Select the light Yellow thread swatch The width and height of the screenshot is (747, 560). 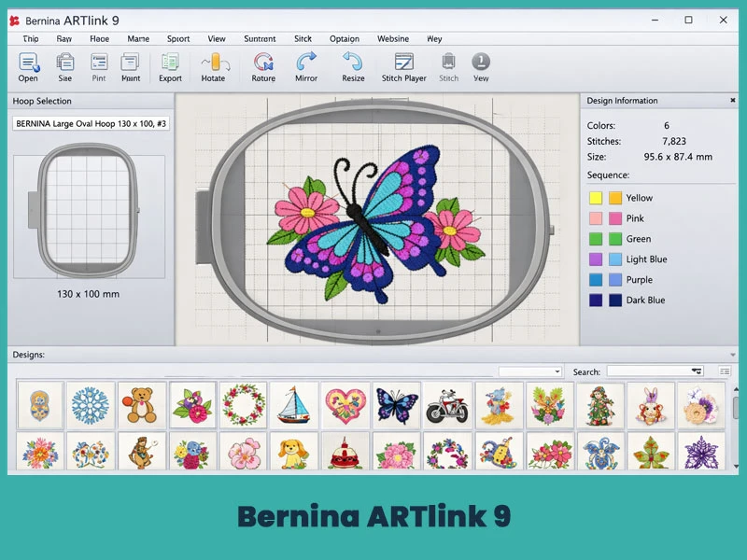pyautogui.click(x=596, y=198)
